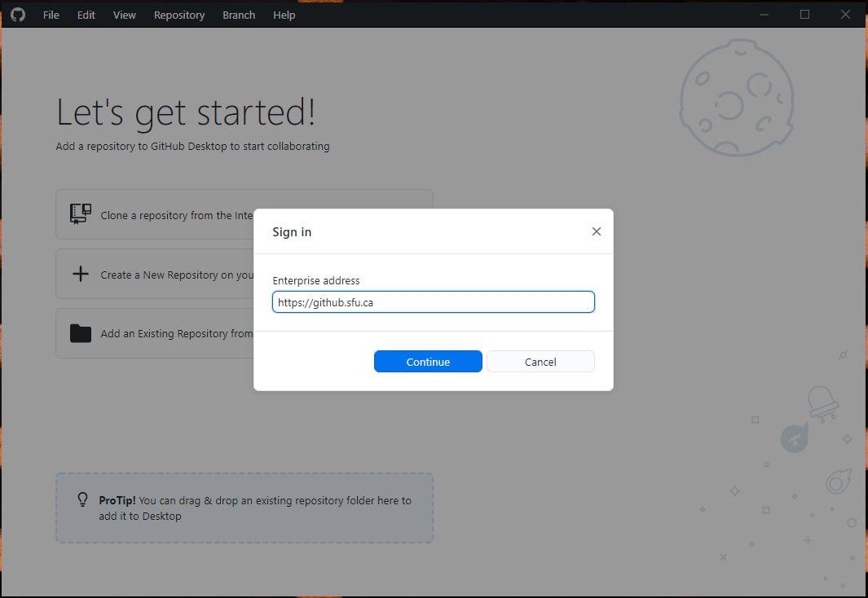Open the File menu

pyautogui.click(x=51, y=15)
